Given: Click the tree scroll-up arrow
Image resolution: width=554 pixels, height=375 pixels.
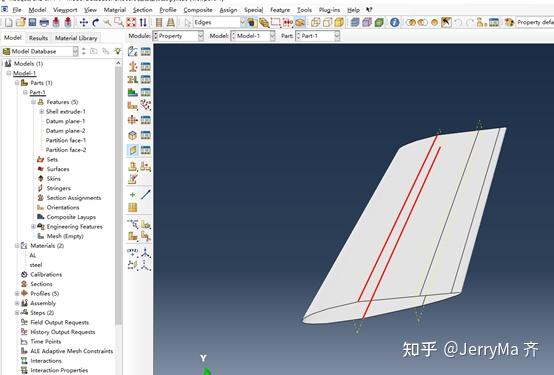Looking at the screenshot, I should pos(118,63).
